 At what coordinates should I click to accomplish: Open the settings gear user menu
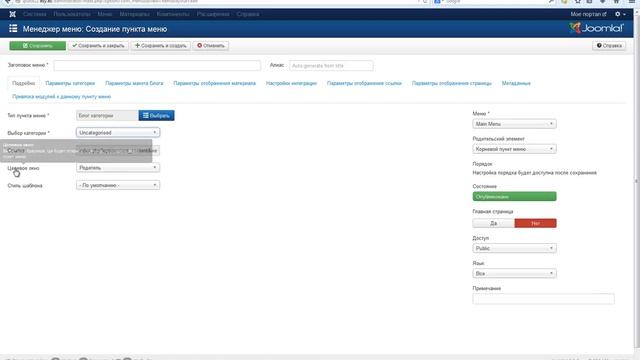tap(620, 14)
